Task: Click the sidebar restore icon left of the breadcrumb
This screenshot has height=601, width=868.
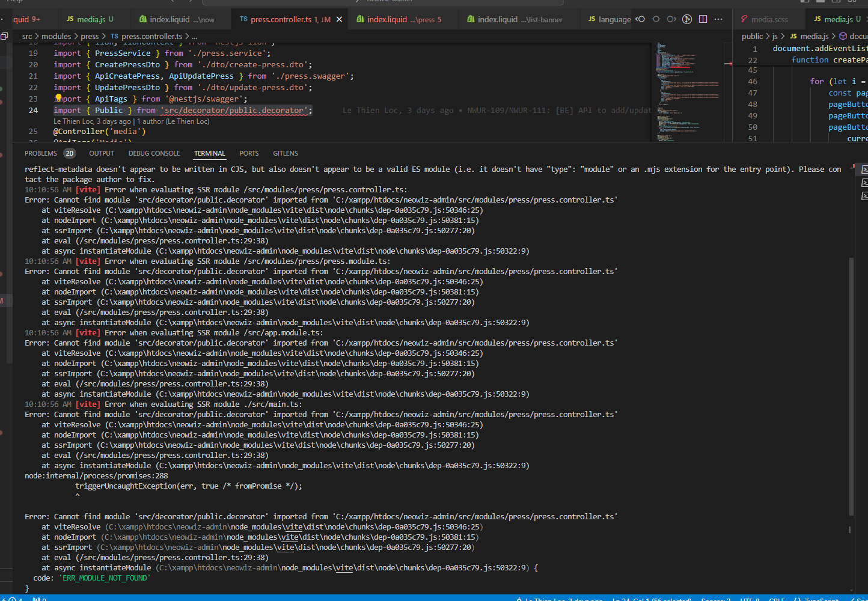Action: click(x=4, y=36)
